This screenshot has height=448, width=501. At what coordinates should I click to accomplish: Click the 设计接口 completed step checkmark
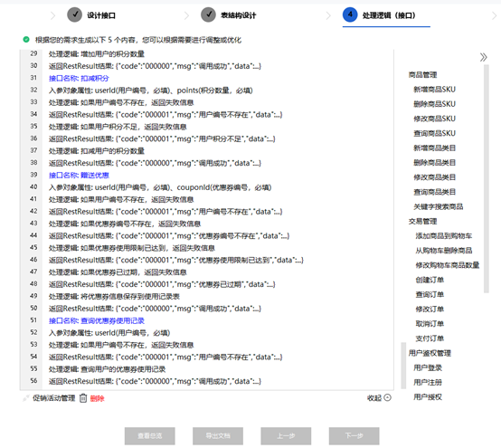pos(74,14)
